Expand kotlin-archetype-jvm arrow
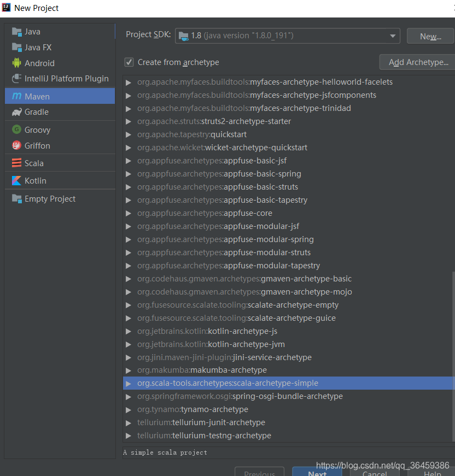This screenshot has height=476, width=455. point(129,344)
